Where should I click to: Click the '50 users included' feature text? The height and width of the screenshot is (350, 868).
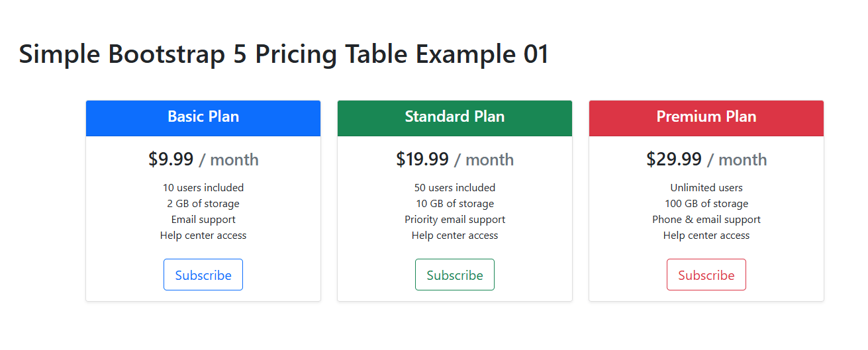click(455, 188)
